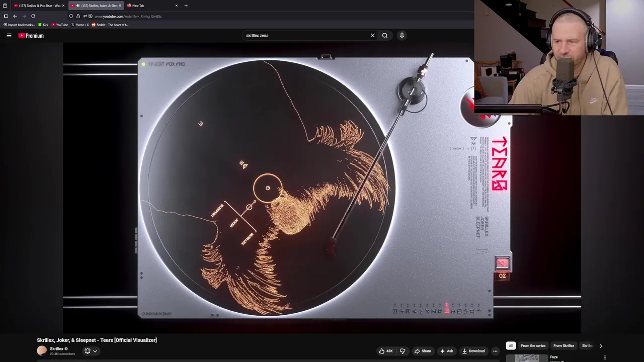644x362 pixels.
Task: Run search with the magnifier button
Action: point(385,36)
